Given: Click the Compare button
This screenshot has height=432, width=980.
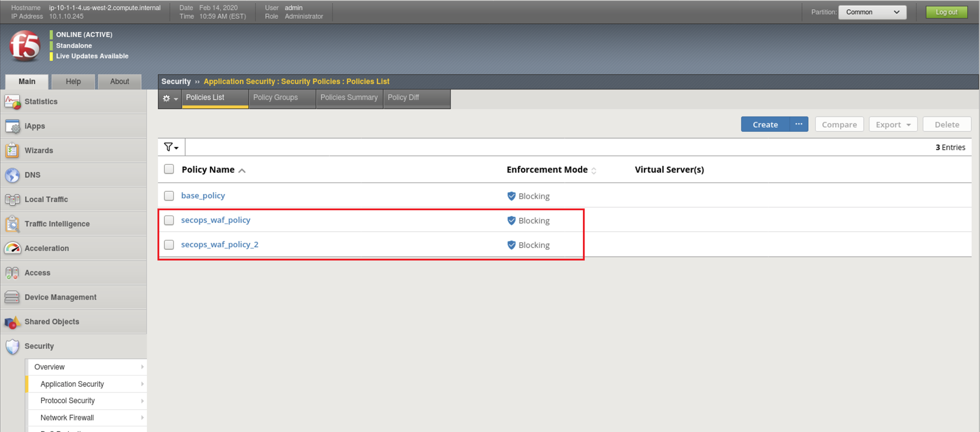Looking at the screenshot, I should (839, 125).
